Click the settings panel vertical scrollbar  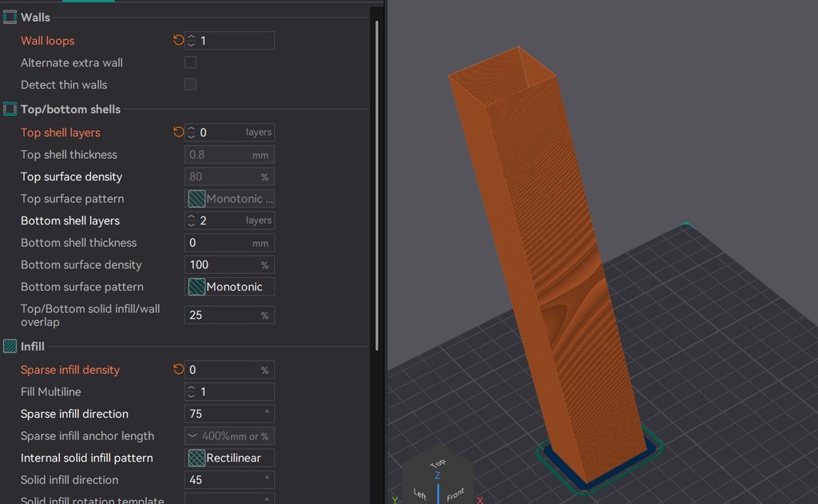[376, 184]
